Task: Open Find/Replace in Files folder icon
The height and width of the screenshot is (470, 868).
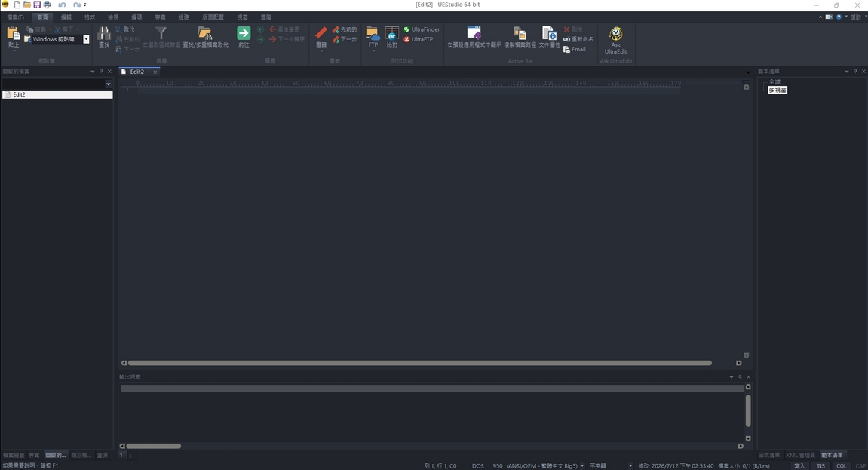Action: pos(205,33)
